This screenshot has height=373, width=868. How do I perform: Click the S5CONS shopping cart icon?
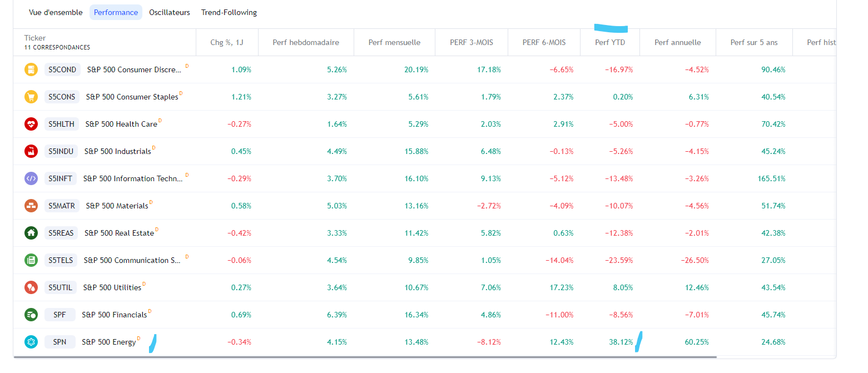point(31,97)
